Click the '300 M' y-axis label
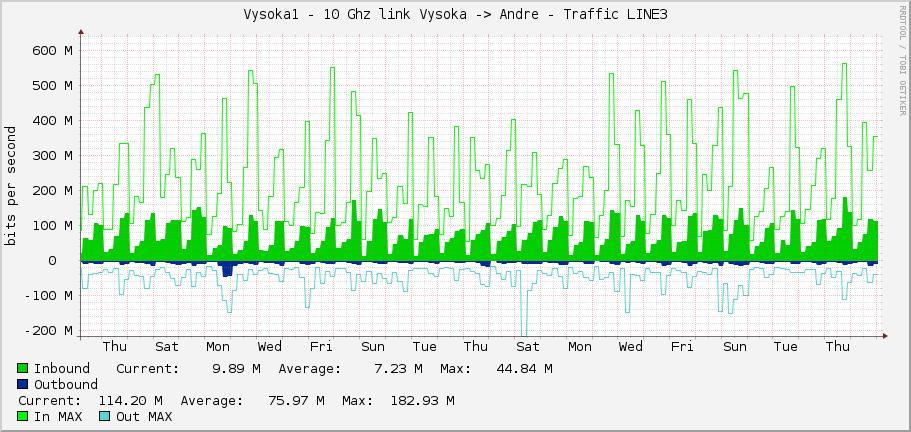Screen dimensions: 911x432 pyautogui.click(x=52, y=156)
